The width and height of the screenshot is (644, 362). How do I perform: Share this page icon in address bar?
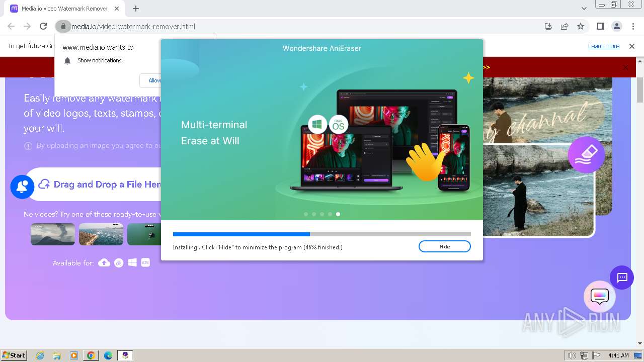(x=565, y=26)
